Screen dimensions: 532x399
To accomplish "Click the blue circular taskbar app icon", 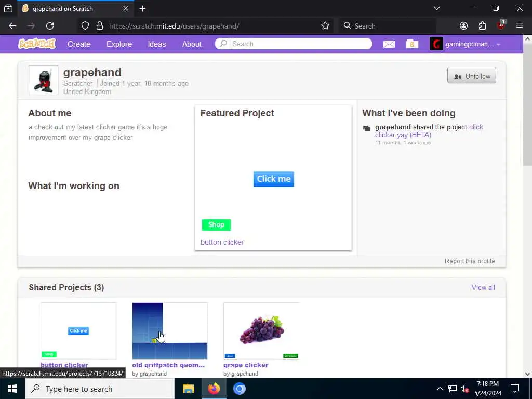I will pyautogui.click(x=239, y=389).
